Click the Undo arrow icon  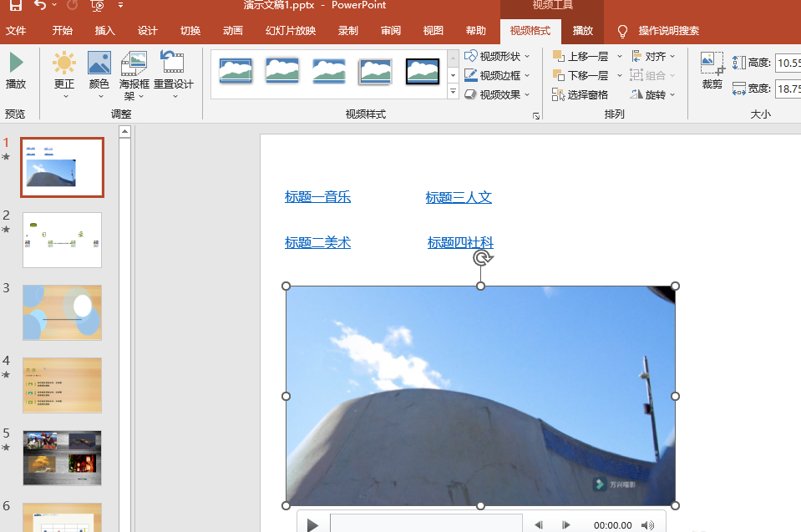(x=40, y=5)
